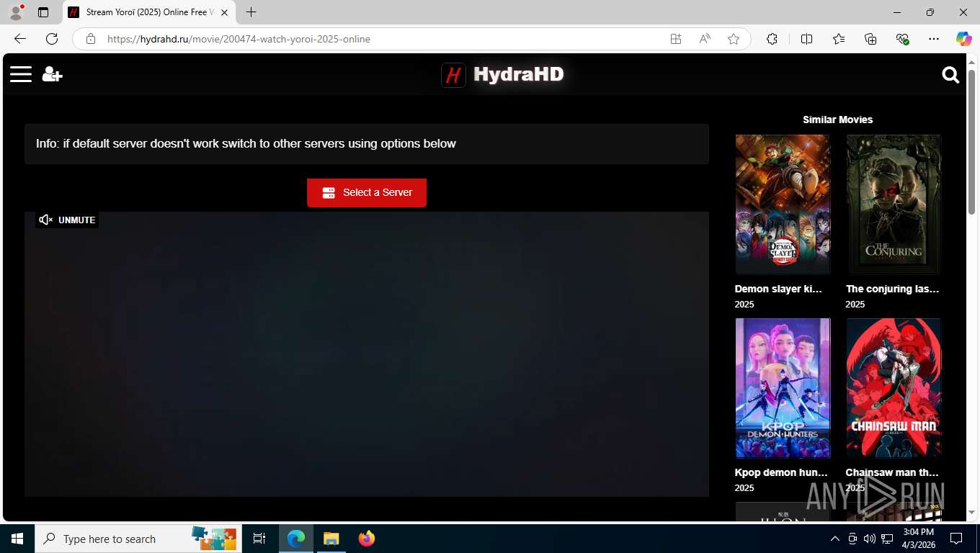
Task: Click the 'Demon slayer ki...' title link
Action: pos(778,289)
